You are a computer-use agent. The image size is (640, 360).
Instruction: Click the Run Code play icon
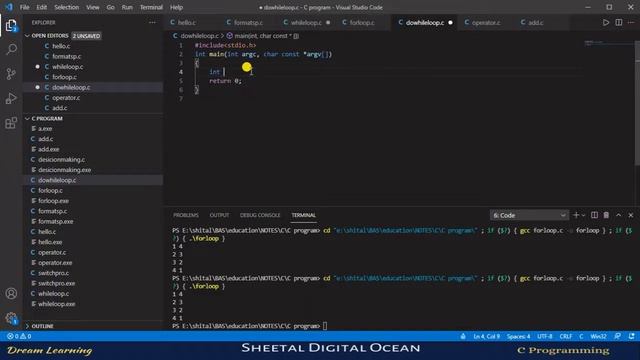tap(606, 22)
